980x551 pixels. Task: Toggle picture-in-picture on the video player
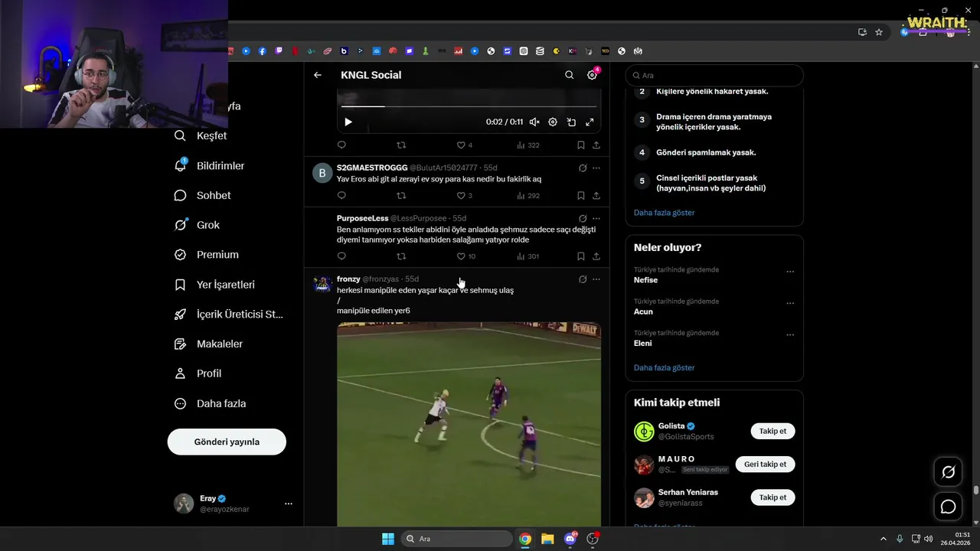click(571, 122)
